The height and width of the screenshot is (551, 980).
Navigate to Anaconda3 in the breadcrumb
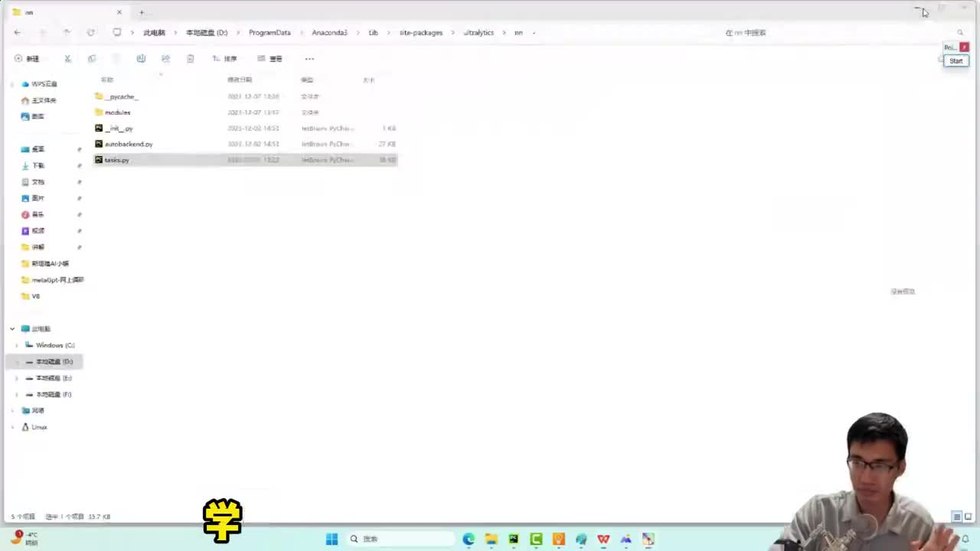tap(329, 33)
